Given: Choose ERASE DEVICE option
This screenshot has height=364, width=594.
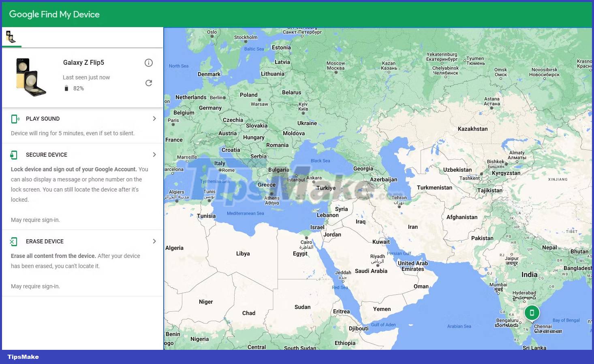Looking at the screenshot, I should coord(45,241).
